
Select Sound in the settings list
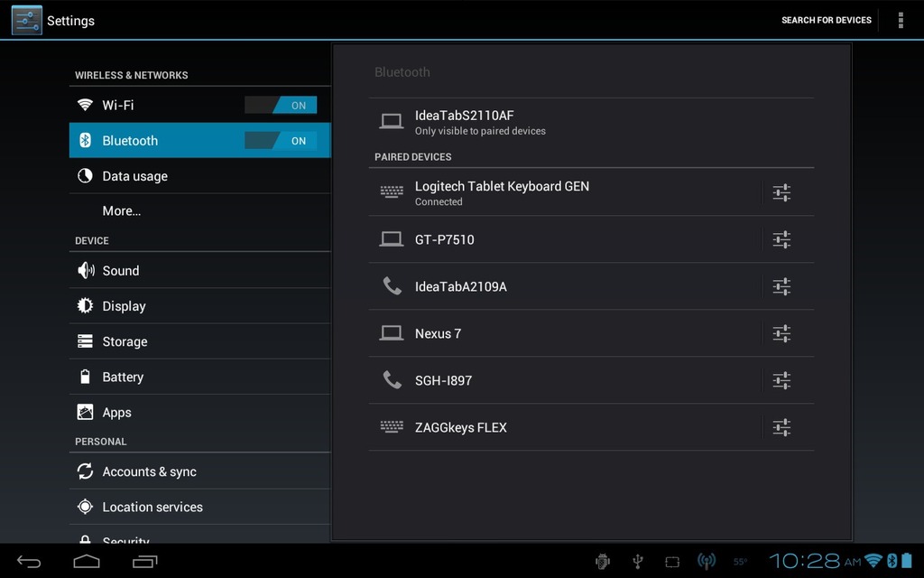[x=121, y=271]
